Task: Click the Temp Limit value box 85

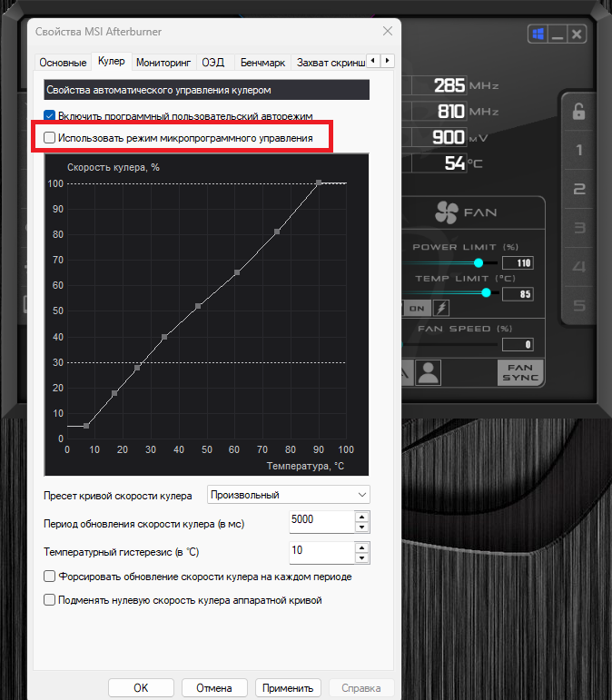Action: tap(518, 294)
